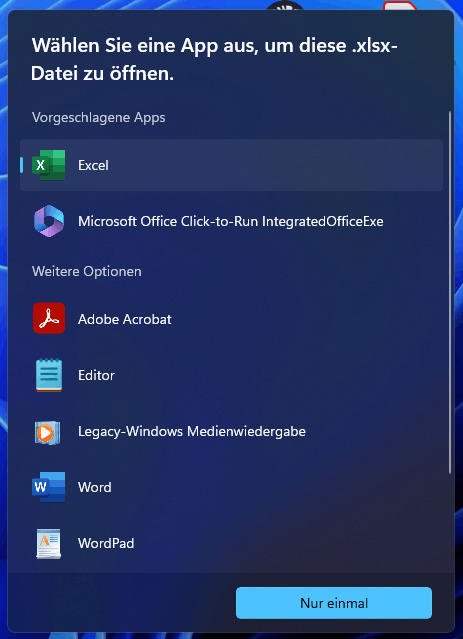Choose the WordPad list entry
This screenshot has width=463, height=639.
(231, 544)
